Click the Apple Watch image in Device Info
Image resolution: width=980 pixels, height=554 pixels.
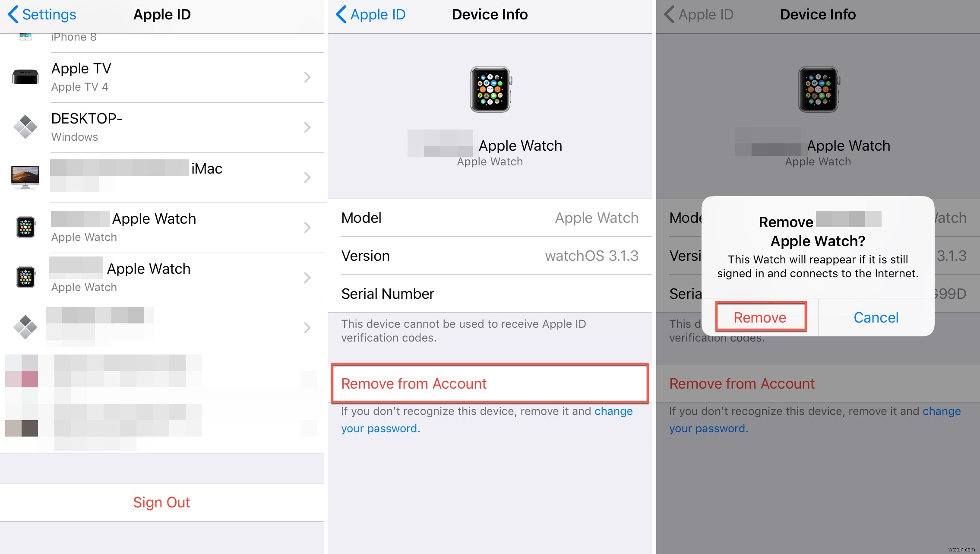[490, 88]
